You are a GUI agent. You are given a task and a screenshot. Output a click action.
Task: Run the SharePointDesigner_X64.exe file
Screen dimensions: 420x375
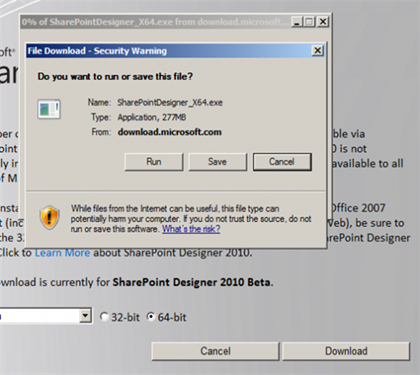tap(154, 162)
